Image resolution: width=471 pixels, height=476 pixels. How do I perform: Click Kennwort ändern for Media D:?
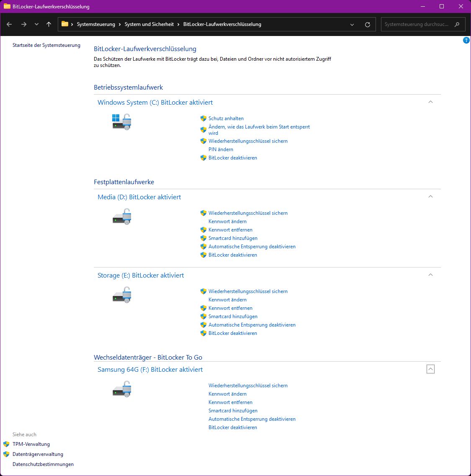[227, 221]
